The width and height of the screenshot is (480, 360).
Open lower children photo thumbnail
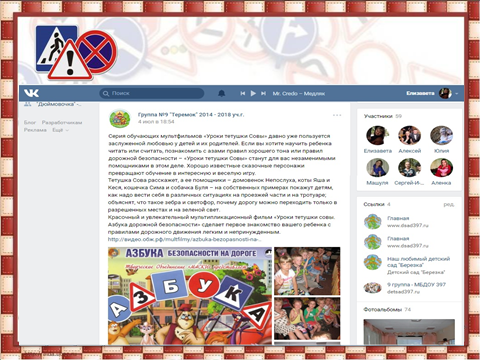point(307,319)
